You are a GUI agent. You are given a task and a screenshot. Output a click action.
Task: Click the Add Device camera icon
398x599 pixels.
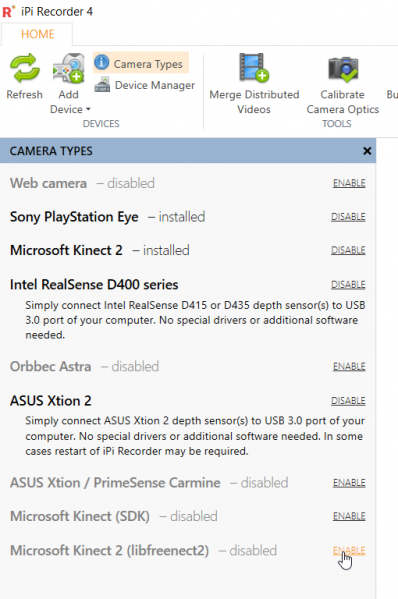[x=69, y=68]
